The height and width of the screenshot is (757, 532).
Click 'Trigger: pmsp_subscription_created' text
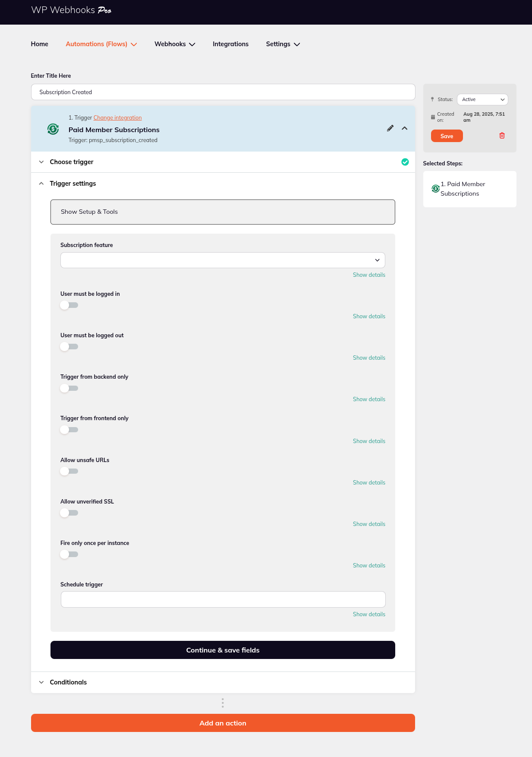point(113,140)
